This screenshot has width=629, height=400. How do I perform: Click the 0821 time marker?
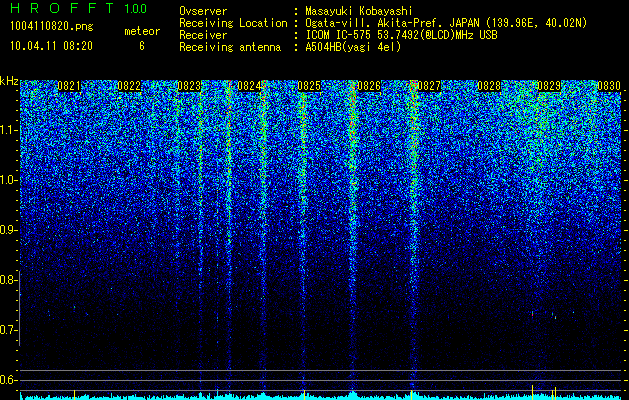(x=69, y=86)
